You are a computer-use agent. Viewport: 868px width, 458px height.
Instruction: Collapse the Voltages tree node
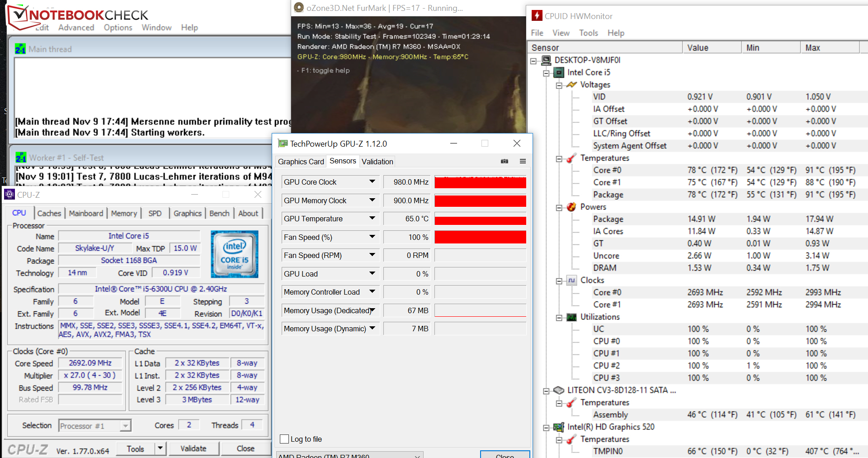[x=559, y=85]
